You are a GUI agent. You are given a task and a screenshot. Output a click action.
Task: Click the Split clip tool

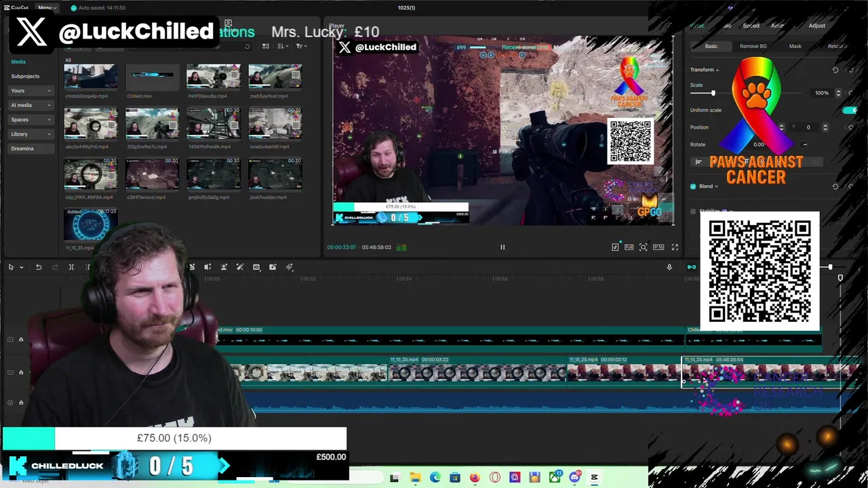click(x=71, y=267)
